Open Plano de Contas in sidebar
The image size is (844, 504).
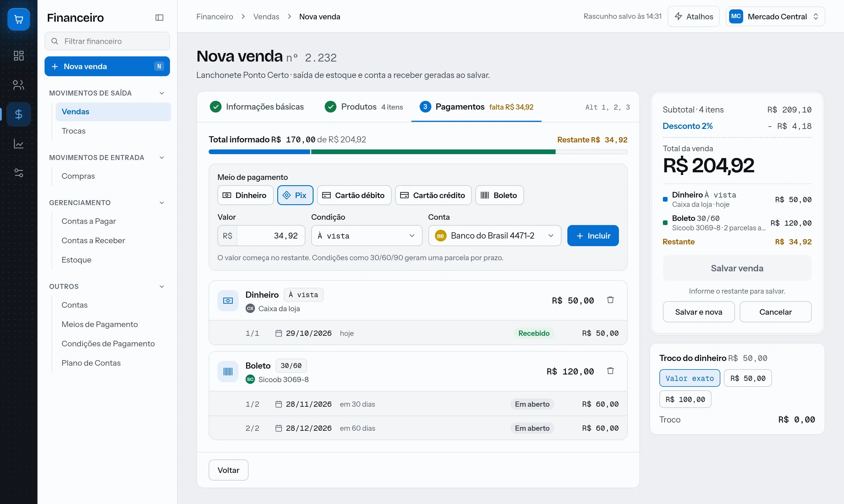click(113, 363)
